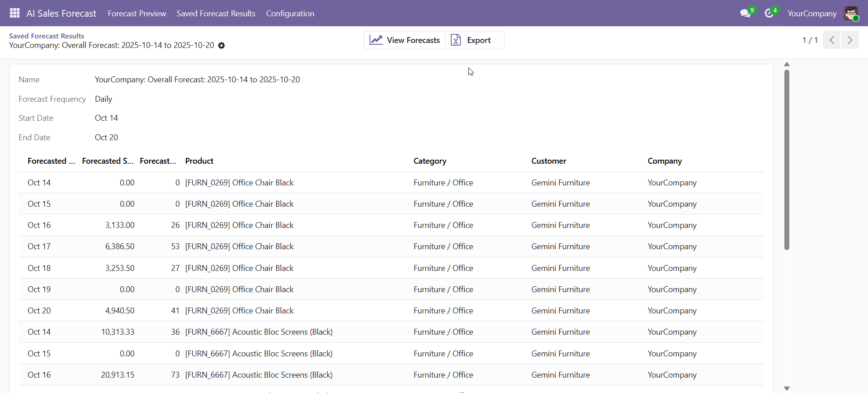Screen dimensions: 868x393
Task: Export forecast via Export button
Action: tap(475, 40)
